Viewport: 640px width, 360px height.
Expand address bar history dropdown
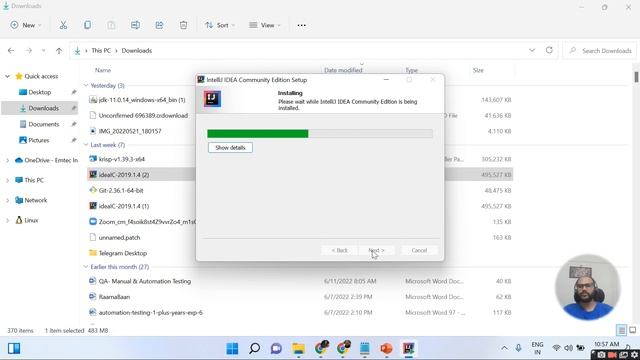[532, 50]
